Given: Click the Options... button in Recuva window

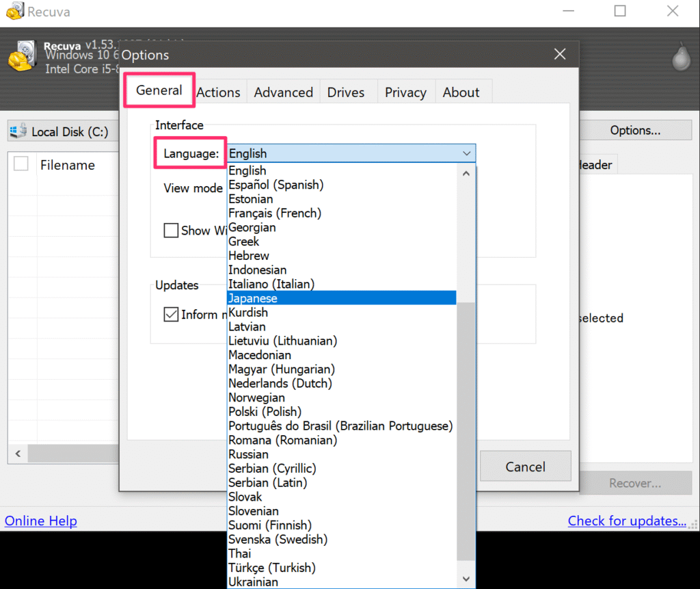Looking at the screenshot, I should [635, 130].
